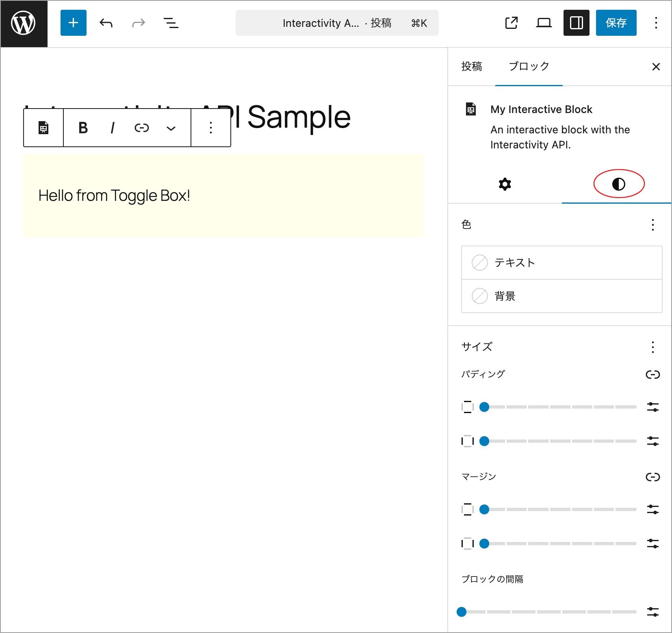Click the block icon beside My Interactive Block

pos(471,109)
